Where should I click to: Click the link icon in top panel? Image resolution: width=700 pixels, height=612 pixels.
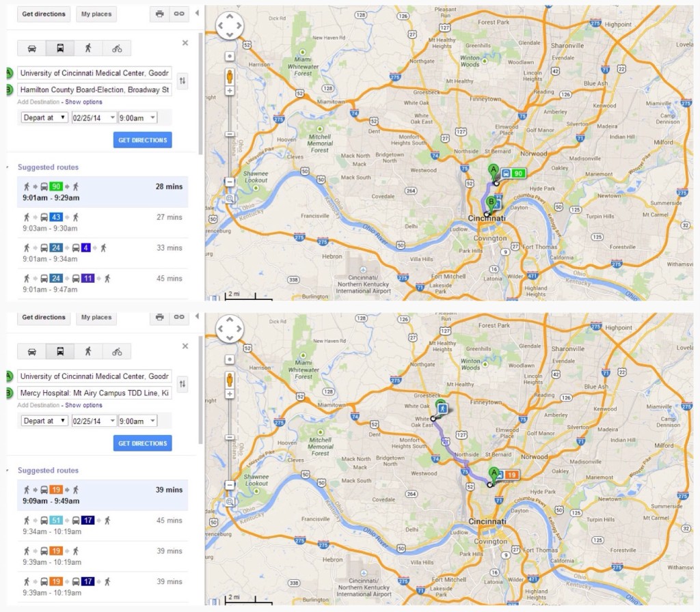178,14
